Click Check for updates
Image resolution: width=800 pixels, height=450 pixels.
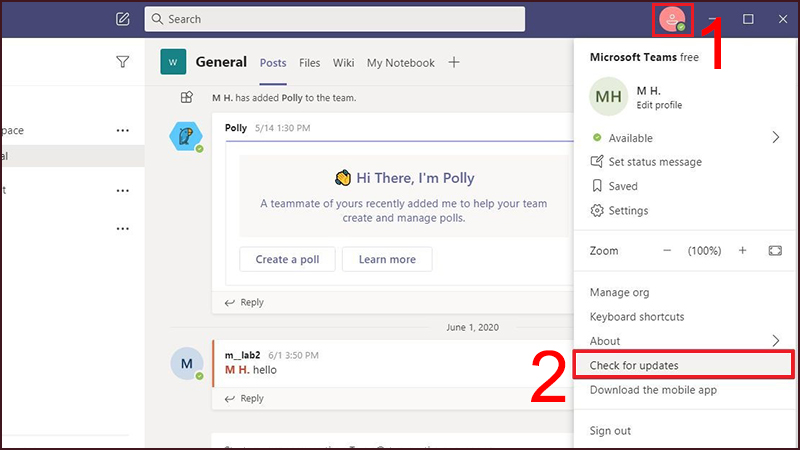[684, 365]
